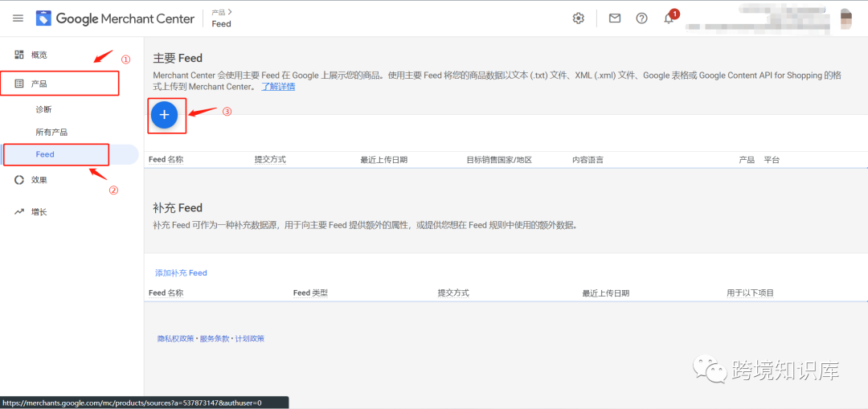Screen dimensions: 868x409
Task: Open the notifications bell
Action: point(669,18)
